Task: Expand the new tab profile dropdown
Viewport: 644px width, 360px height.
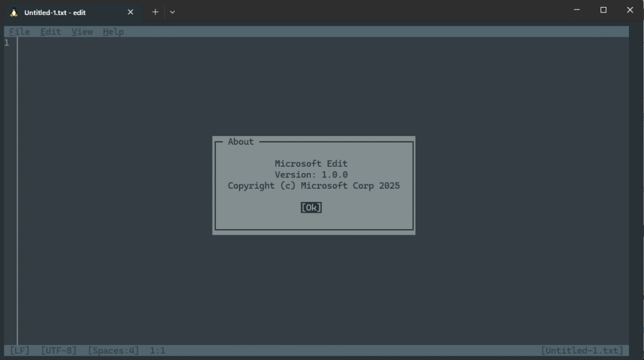Action: 172,13
